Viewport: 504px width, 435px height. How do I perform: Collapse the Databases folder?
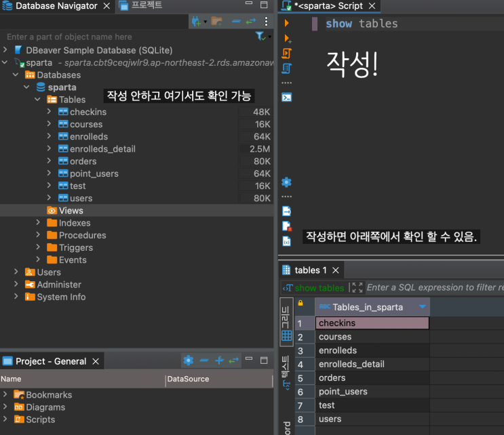(x=16, y=75)
